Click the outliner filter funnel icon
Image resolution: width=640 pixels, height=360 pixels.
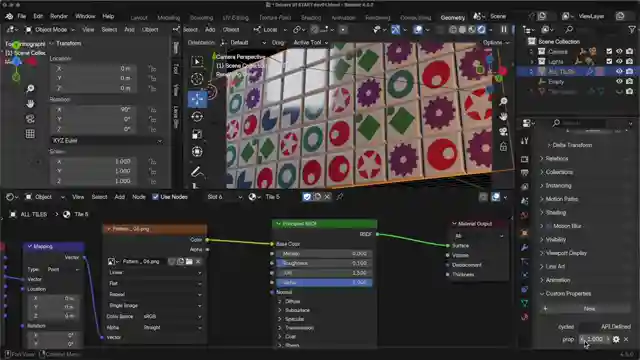pyautogui.click(x=631, y=30)
